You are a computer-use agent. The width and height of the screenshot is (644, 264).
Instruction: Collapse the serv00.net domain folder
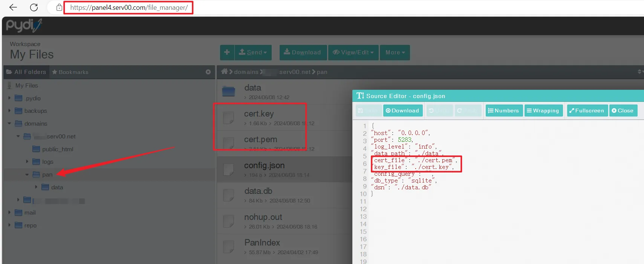(x=18, y=136)
